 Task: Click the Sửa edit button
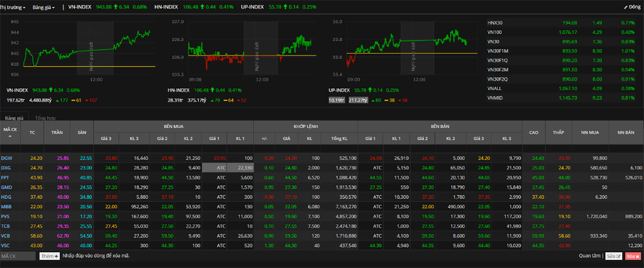tap(613, 256)
